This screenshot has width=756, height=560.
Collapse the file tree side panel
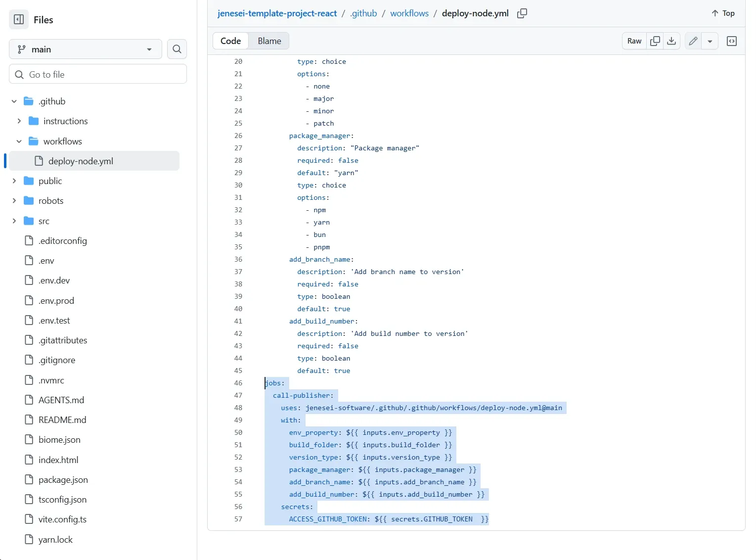point(19,20)
